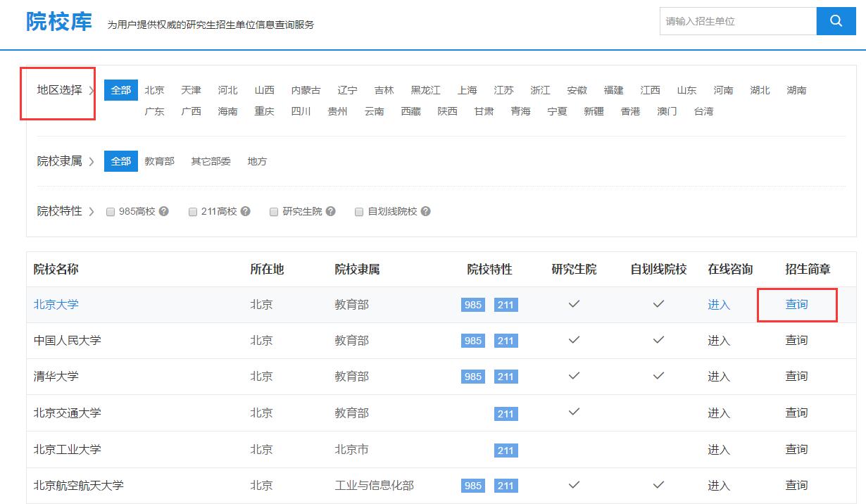Click the blue search magnifier button

point(836,21)
